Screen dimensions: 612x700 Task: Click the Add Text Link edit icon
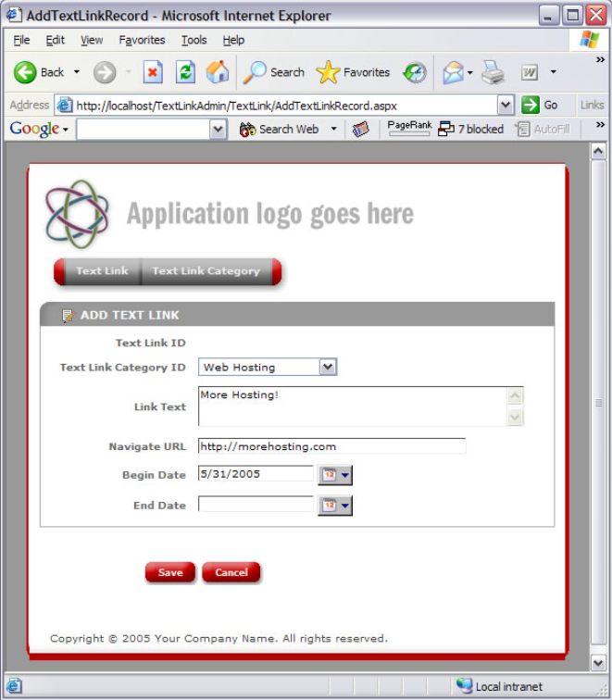[x=68, y=316]
